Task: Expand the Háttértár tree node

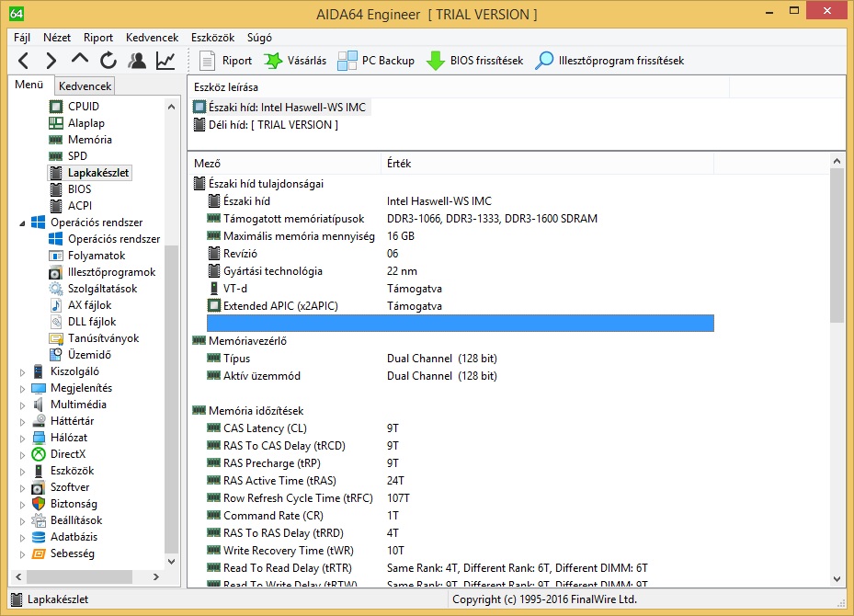Action: 22,422
